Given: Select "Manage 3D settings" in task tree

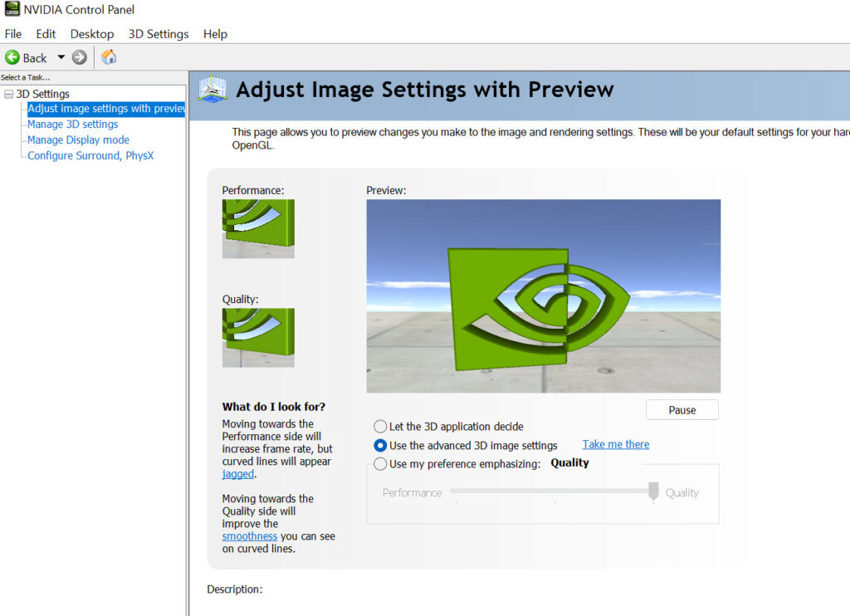Looking at the screenshot, I should [x=72, y=125].
